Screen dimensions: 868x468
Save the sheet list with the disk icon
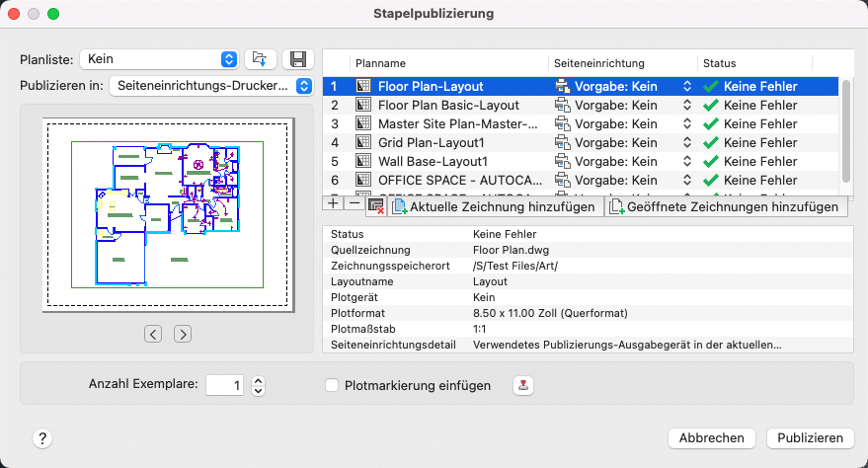pos(298,59)
